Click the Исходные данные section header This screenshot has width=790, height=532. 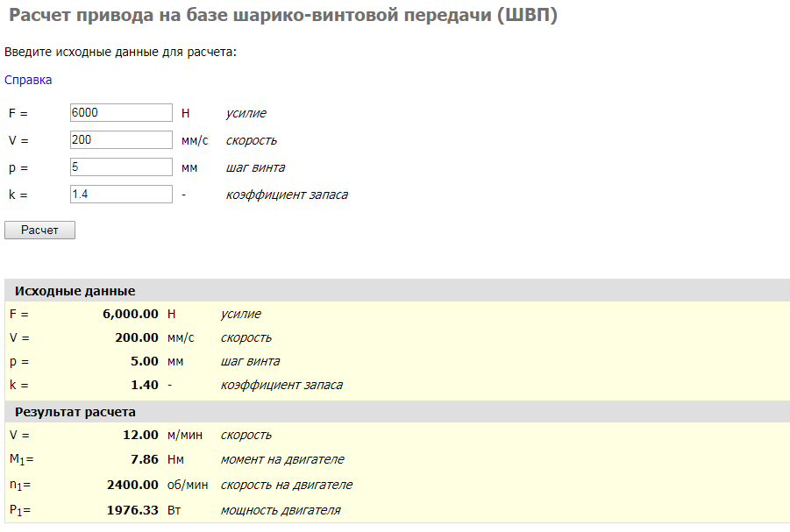[x=75, y=291]
